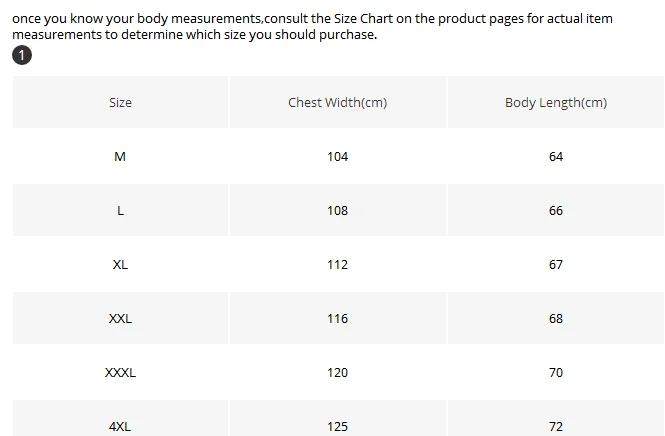The height and width of the screenshot is (436, 665).
Task: Select the M size cell
Action: (x=120, y=157)
